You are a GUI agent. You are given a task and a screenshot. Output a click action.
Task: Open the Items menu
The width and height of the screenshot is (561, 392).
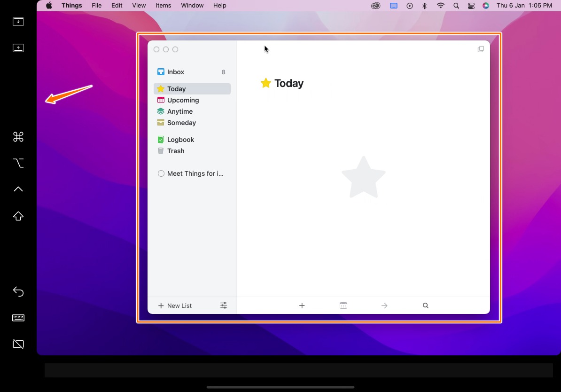163,5
